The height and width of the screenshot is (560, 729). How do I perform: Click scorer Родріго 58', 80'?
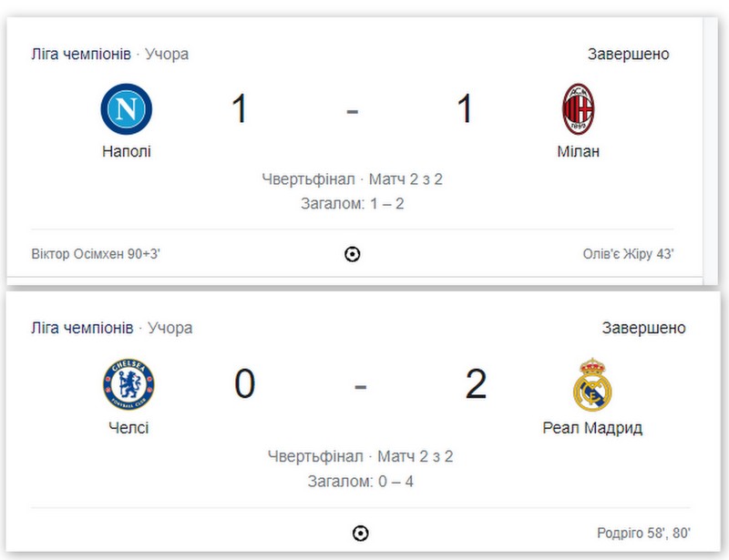click(x=642, y=533)
